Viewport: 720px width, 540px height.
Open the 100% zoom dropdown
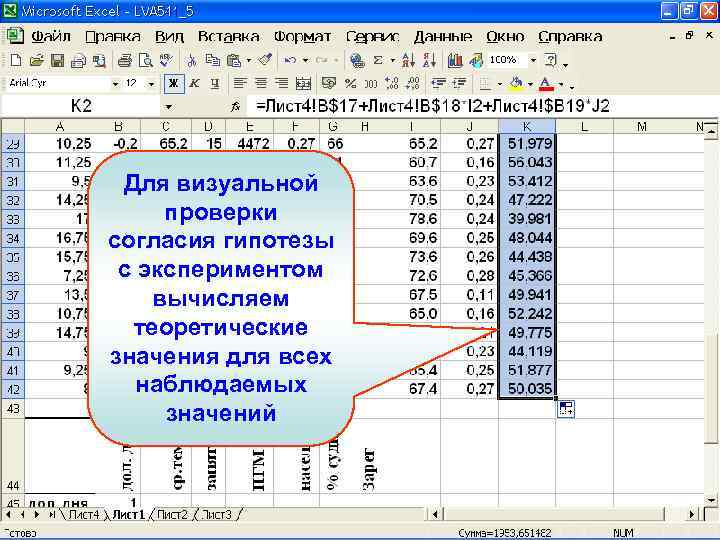tap(533, 60)
